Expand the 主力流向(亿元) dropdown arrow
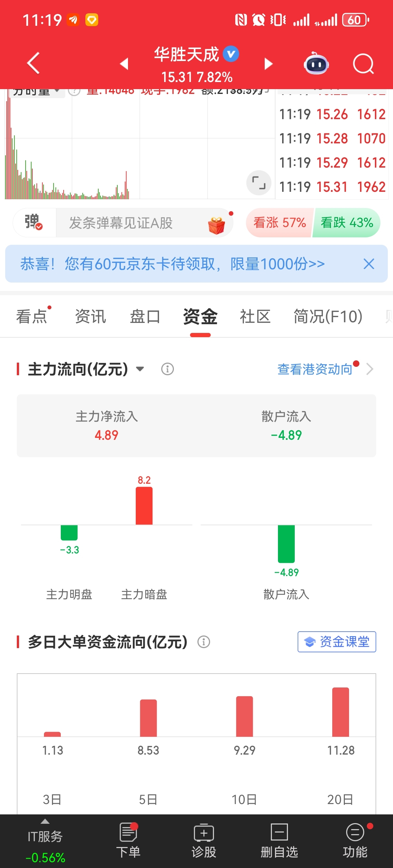Viewport: 393px width, 868px height. coord(140,369)
